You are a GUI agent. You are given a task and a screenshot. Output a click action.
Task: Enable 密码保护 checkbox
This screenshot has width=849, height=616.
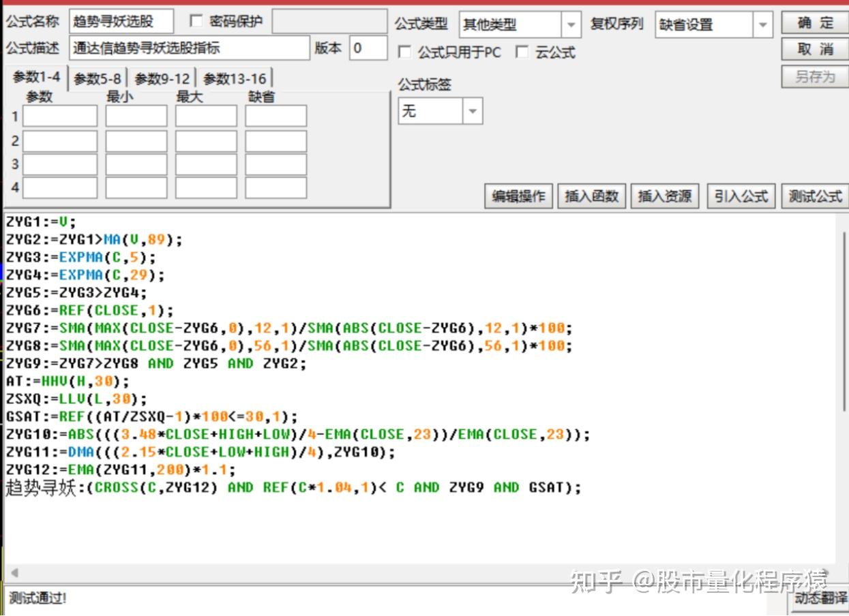[196, 22]
